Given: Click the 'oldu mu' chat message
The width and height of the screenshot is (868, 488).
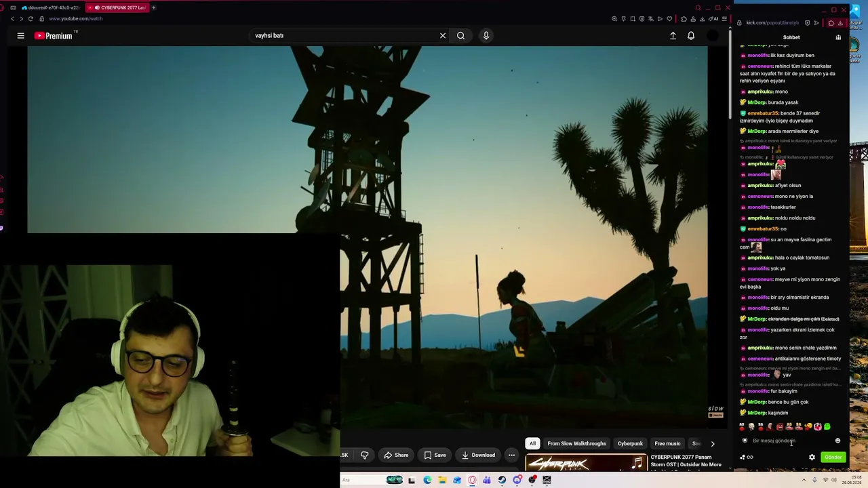Looking at the screenshot, I should 779,308.
